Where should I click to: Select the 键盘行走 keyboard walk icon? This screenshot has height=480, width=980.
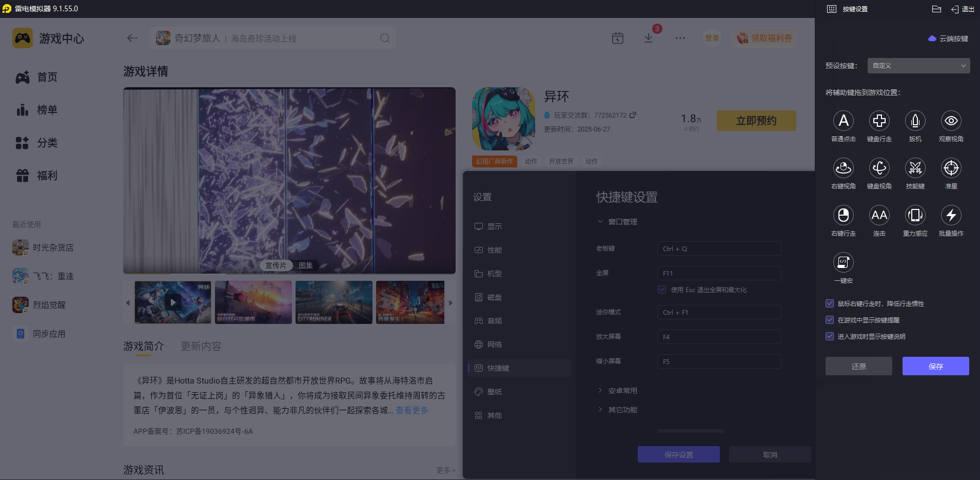879,121
